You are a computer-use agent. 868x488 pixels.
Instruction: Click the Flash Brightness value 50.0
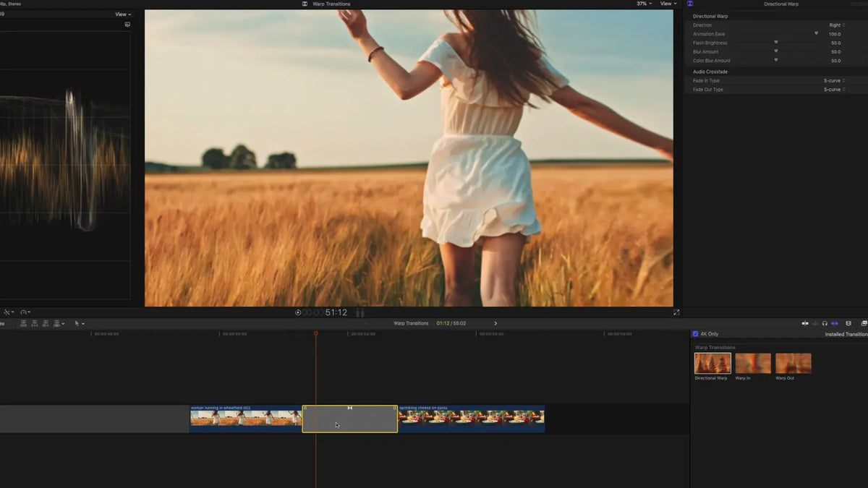835,43
